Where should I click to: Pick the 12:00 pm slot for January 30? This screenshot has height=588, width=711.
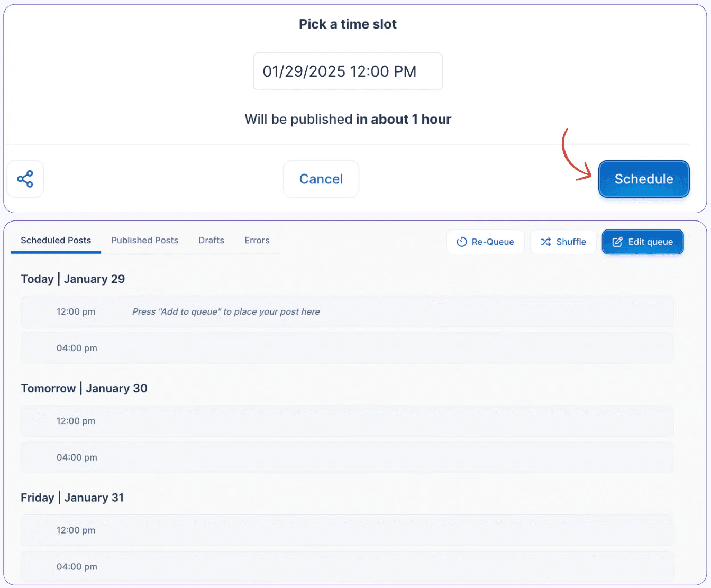[x=348, y=421]
